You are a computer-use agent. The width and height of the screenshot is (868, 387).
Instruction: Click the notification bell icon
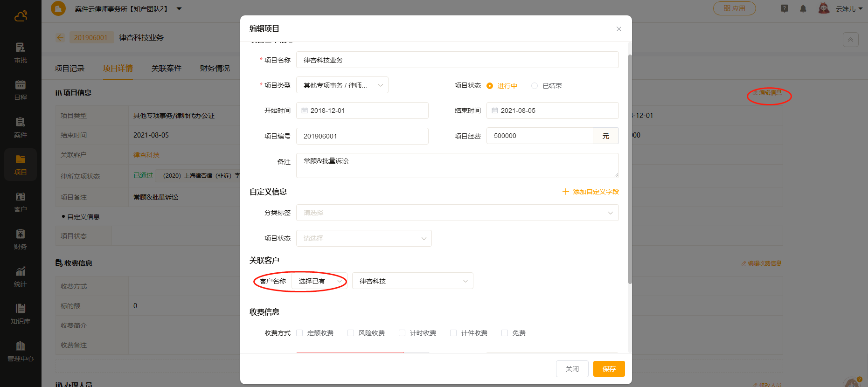click(x=803, y=9)
